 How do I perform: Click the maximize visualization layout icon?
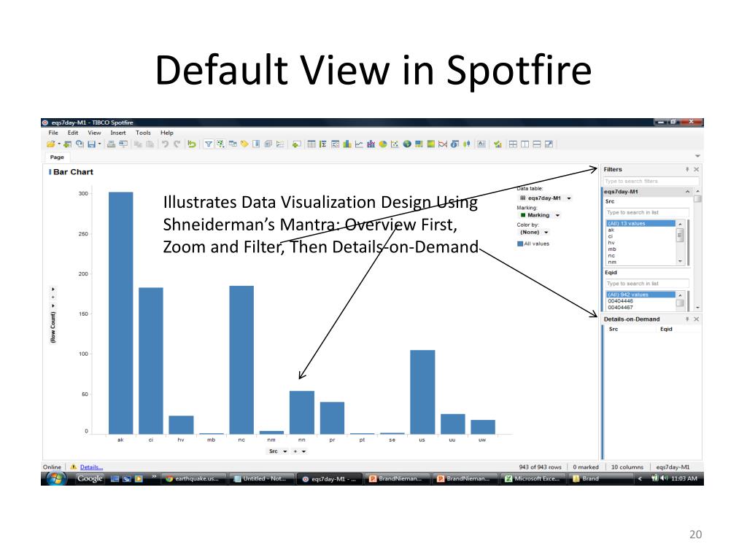click(549, 144)
